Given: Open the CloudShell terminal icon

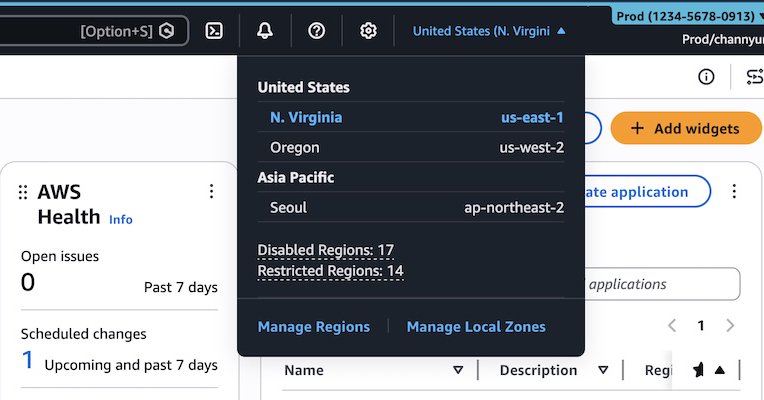Looking at the screenshot, I should pos(214,31).
